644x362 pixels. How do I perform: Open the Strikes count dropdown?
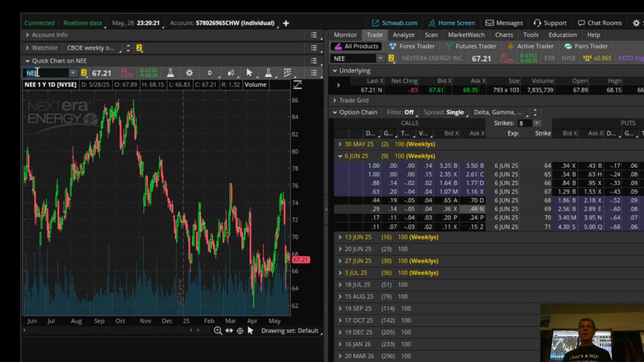(x=536, y=123)
